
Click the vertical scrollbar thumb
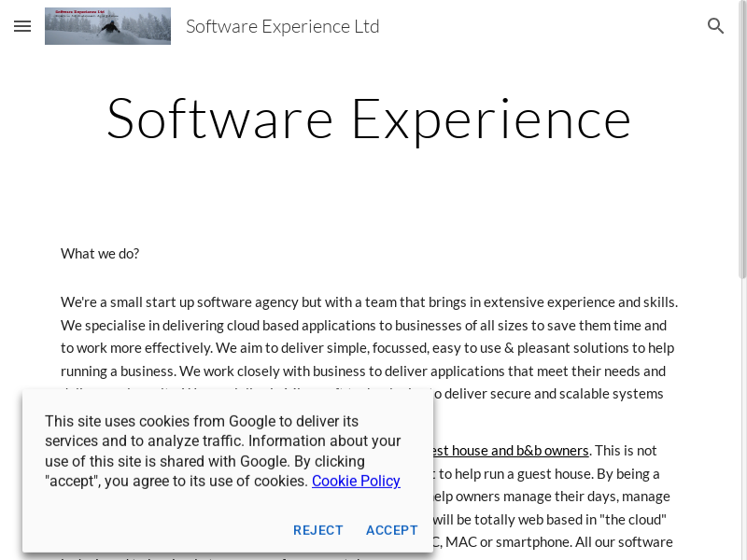742,140
